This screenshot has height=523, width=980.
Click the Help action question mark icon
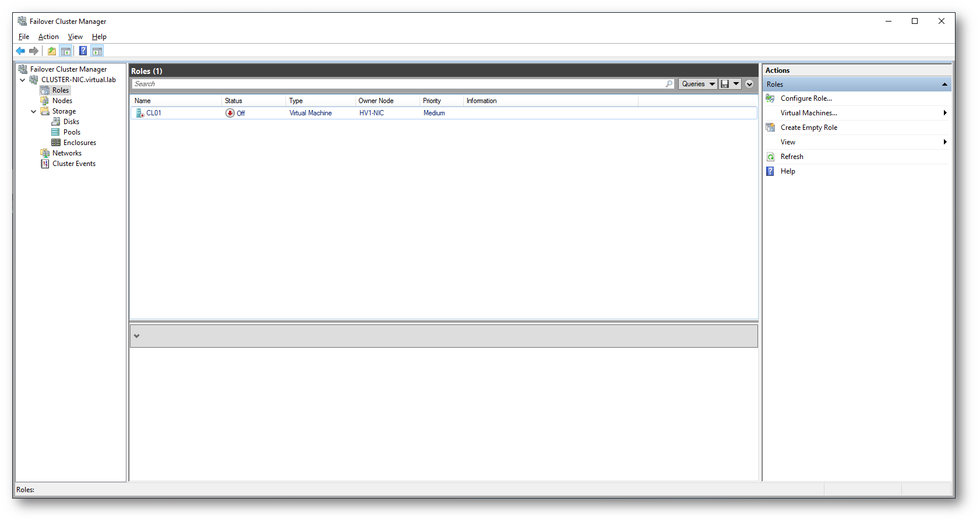tap(770, 171)
